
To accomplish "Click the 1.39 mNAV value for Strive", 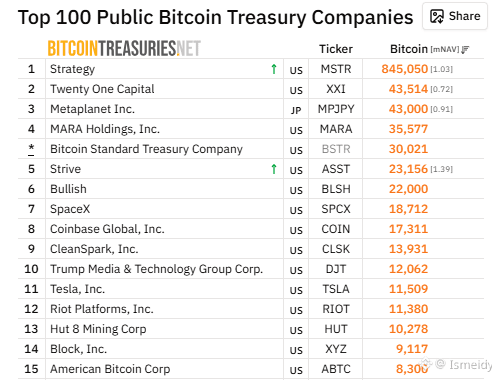I will [442, 169].
